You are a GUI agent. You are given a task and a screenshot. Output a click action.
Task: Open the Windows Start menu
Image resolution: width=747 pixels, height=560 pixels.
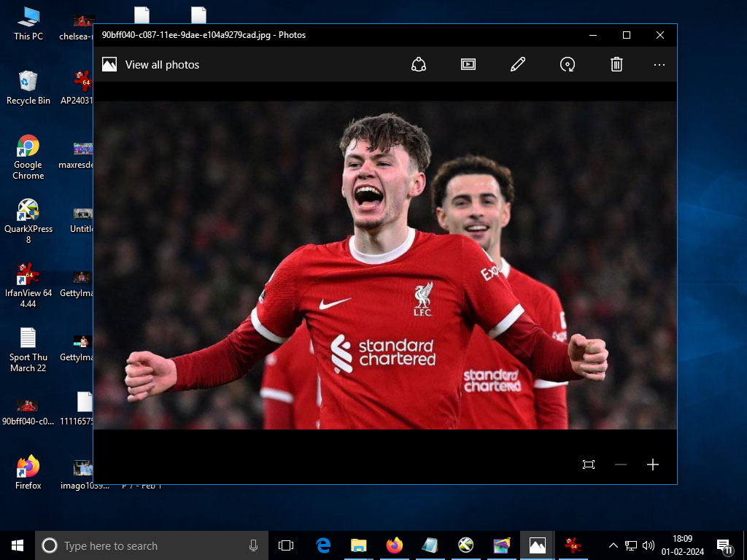[18, 545]
